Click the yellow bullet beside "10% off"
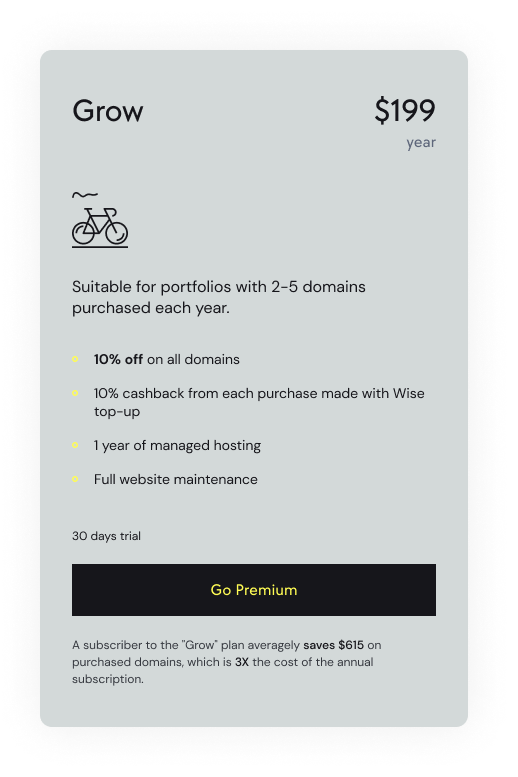 pyautogui.click(x=75, y=359)
